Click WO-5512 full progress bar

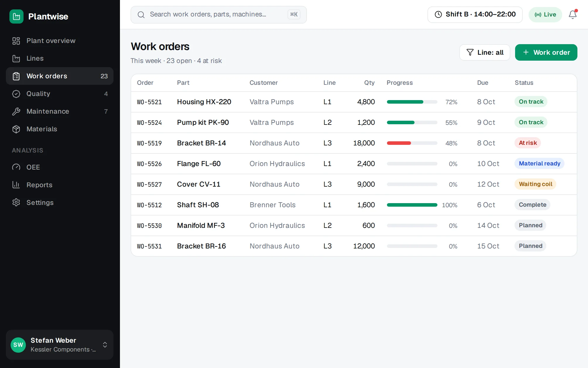pos(412,205)
